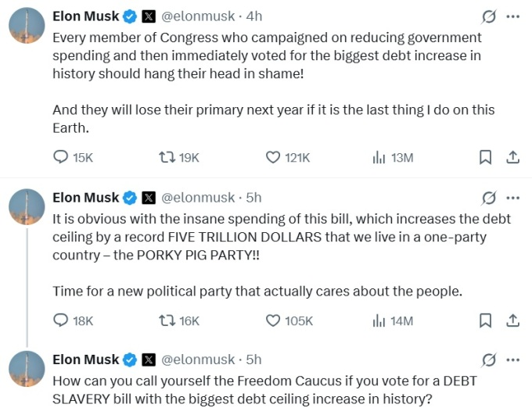This screenshot has height=415, width=532.
Task: Share the tweet with 14M views
Action: click(513, 320)
